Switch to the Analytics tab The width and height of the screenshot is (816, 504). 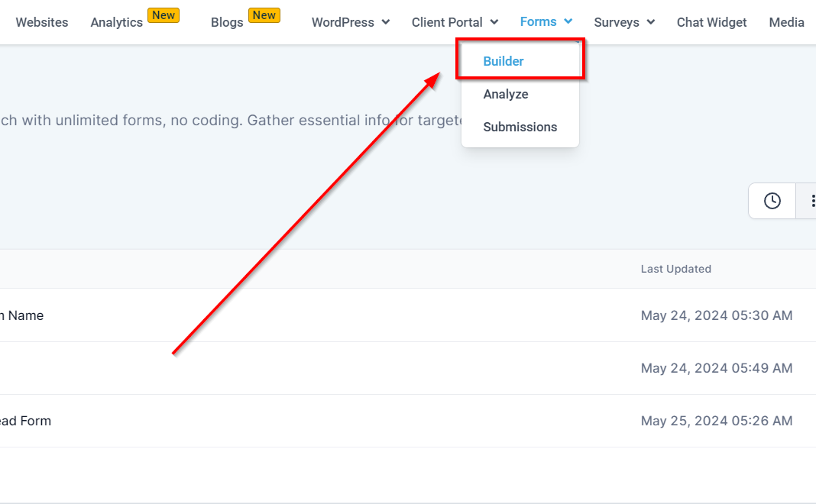[x=116, y=22]
